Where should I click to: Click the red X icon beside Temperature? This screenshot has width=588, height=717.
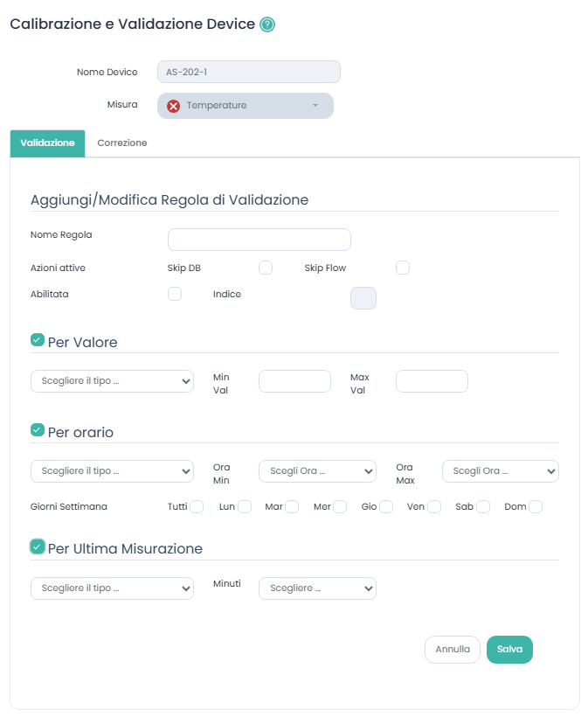(173, 106)
